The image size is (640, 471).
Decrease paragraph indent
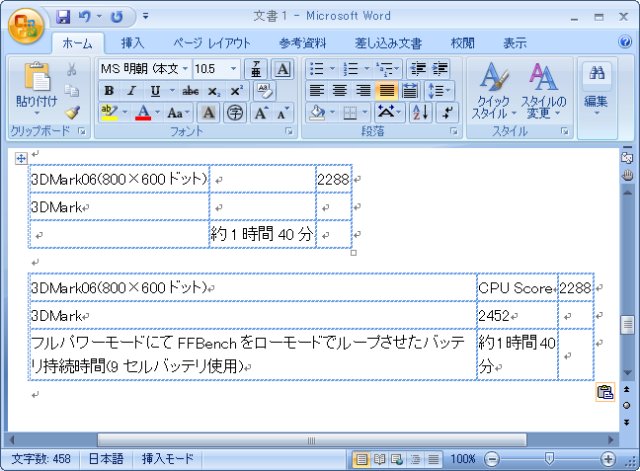pos(418,69)
